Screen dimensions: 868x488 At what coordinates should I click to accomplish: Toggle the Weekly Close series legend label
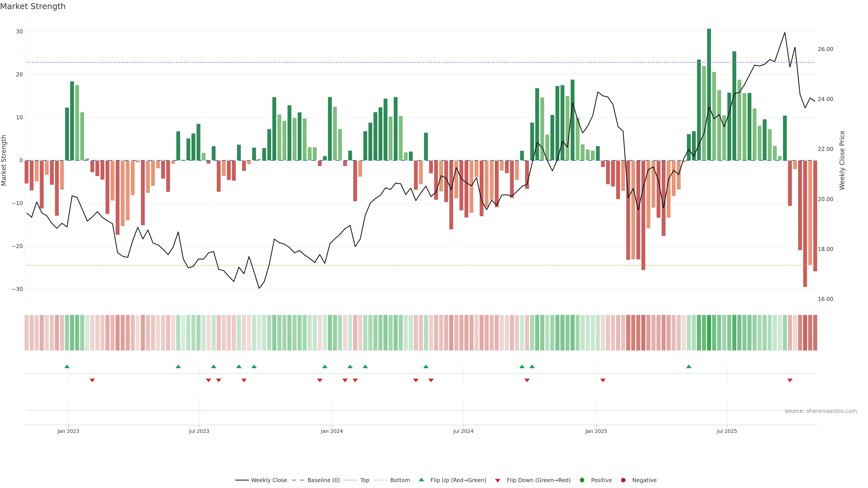(x=269, y=480)
